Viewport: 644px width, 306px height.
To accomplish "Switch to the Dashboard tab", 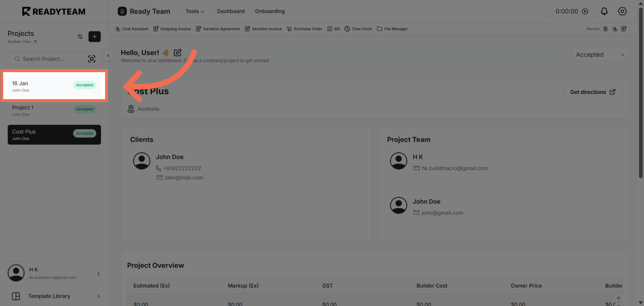I will pyautogui.click(x=230, y=11).
